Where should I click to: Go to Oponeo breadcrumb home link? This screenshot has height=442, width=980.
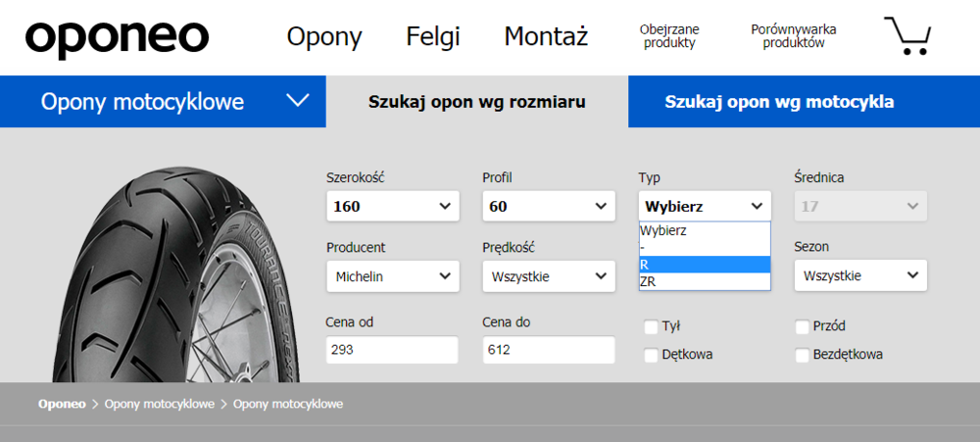click(62, 404)
